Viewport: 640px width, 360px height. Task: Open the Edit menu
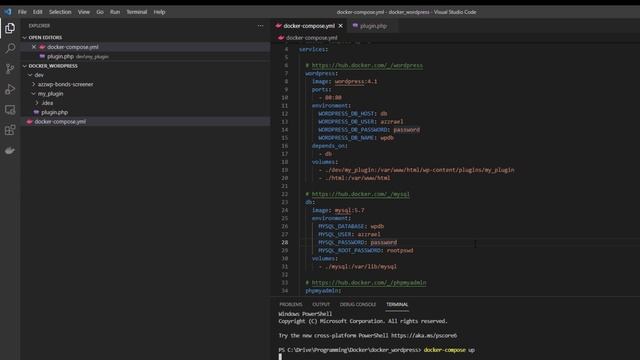pos(38,12)
